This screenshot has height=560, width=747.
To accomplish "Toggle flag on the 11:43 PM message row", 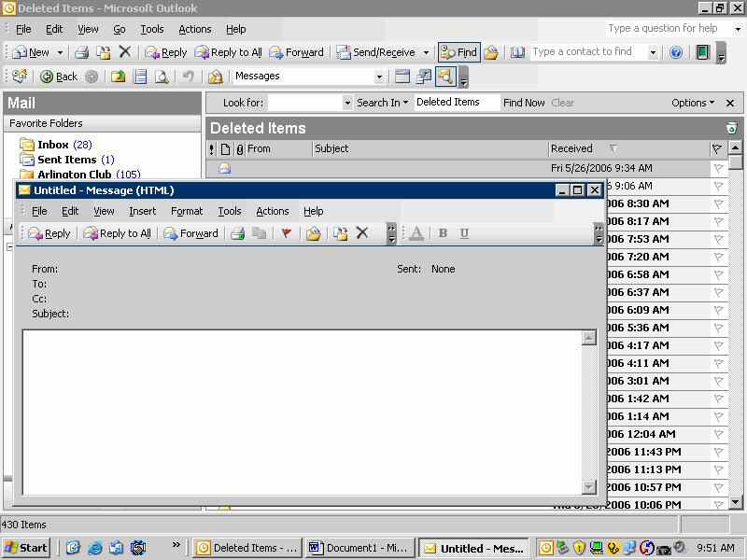I will 718,452.
